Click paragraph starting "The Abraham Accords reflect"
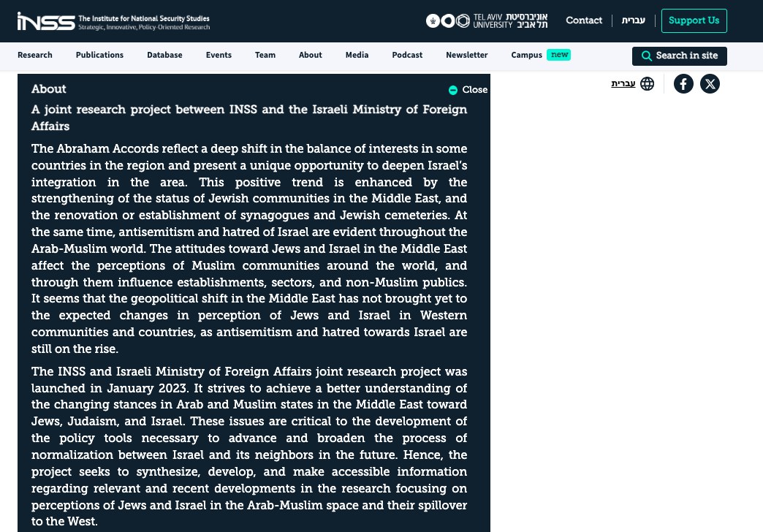 pos(249,248)
